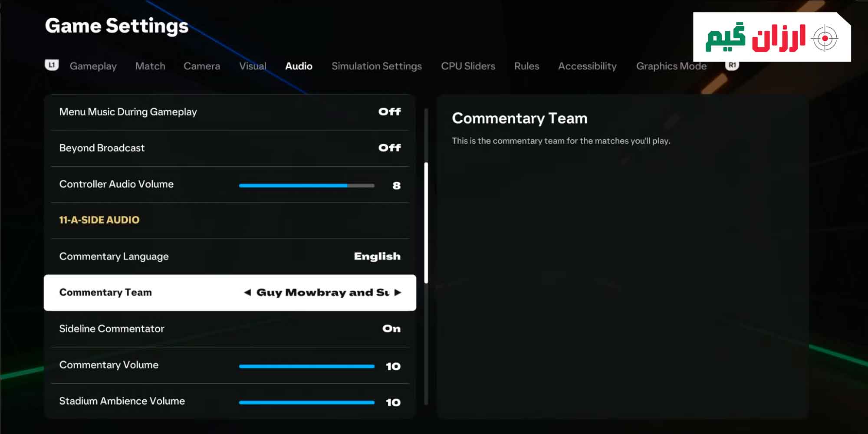Click the red target logo icon
This screenshot has width=868, height=434.
point(825,39)
